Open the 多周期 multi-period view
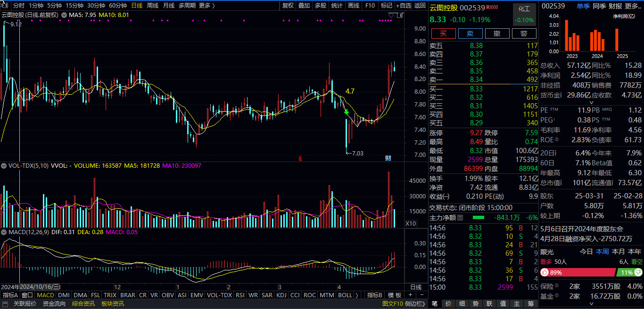The height and width of the screenshot is (309, 644). (x=187, y=6)
